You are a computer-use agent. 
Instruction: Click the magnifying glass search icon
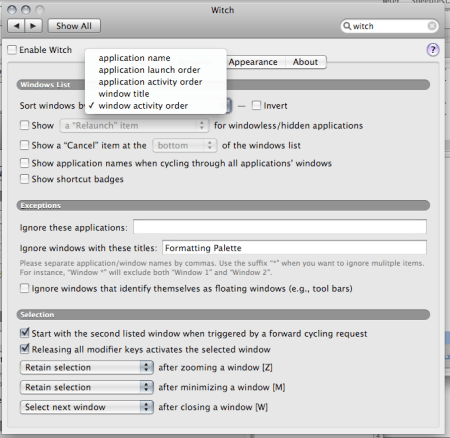tap(347, 26)
